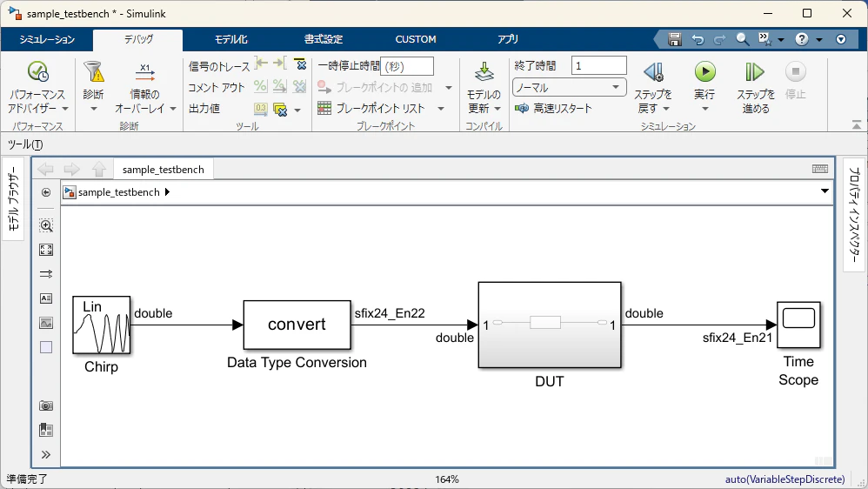Trace signal to source arrow icon
This screenshot has height=489, width=868.
point(261,64)
